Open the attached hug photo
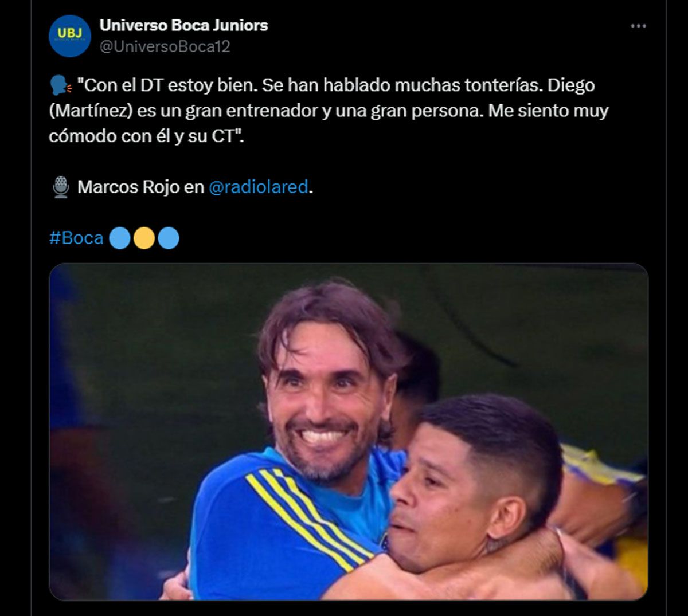 tap(349, 431)
